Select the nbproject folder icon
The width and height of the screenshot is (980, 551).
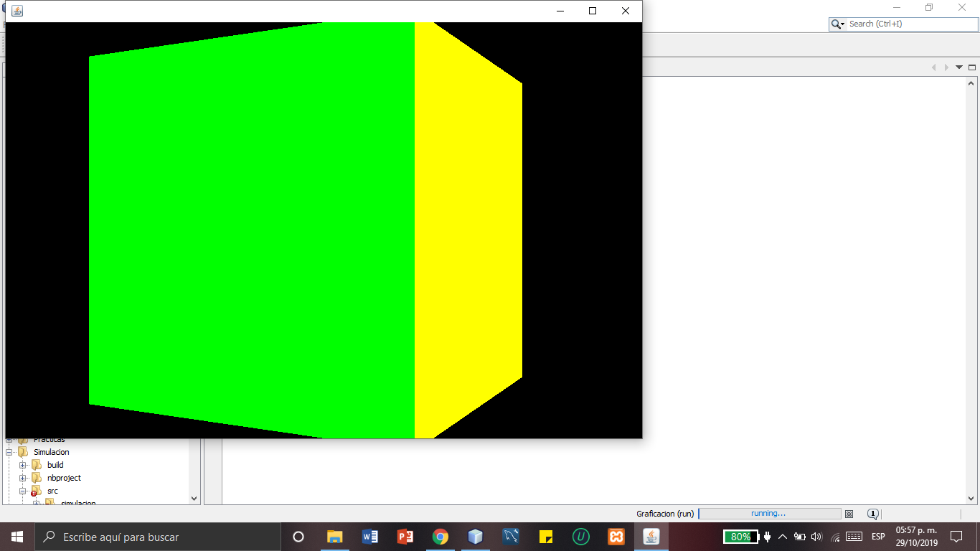pyautogui.click(x=36, y=478)
